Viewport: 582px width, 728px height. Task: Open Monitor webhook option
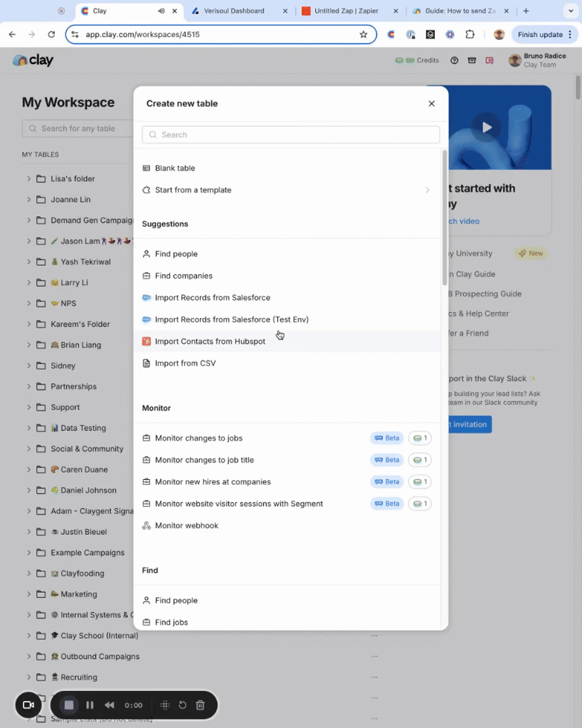point(186,526)
